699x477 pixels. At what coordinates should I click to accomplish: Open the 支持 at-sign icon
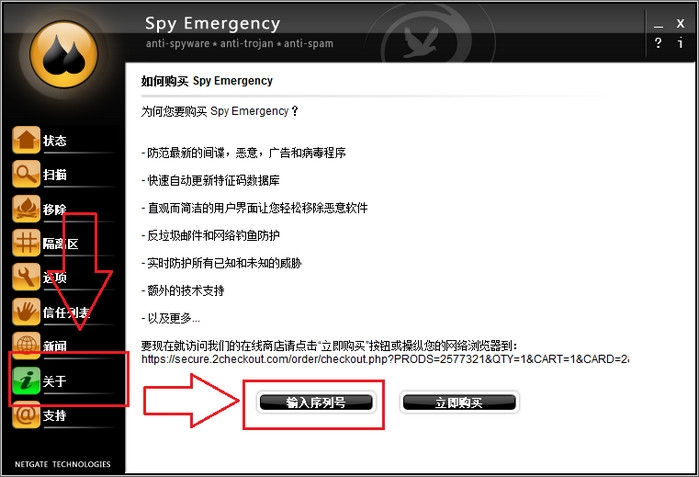tap(26, 415)
